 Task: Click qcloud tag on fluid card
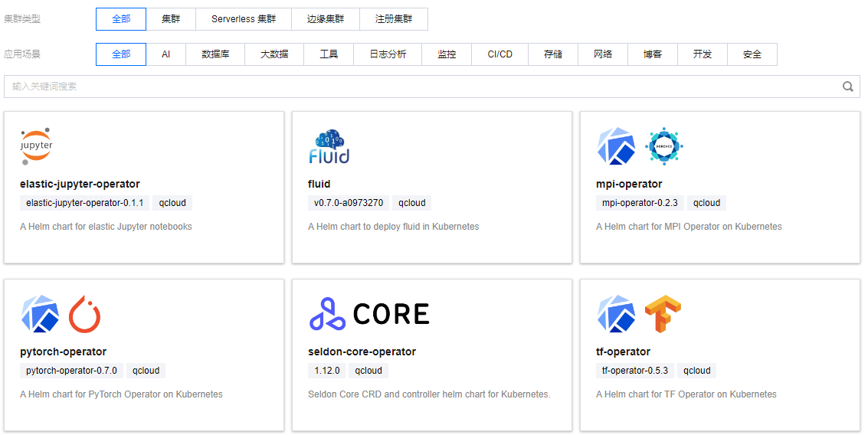412,203
